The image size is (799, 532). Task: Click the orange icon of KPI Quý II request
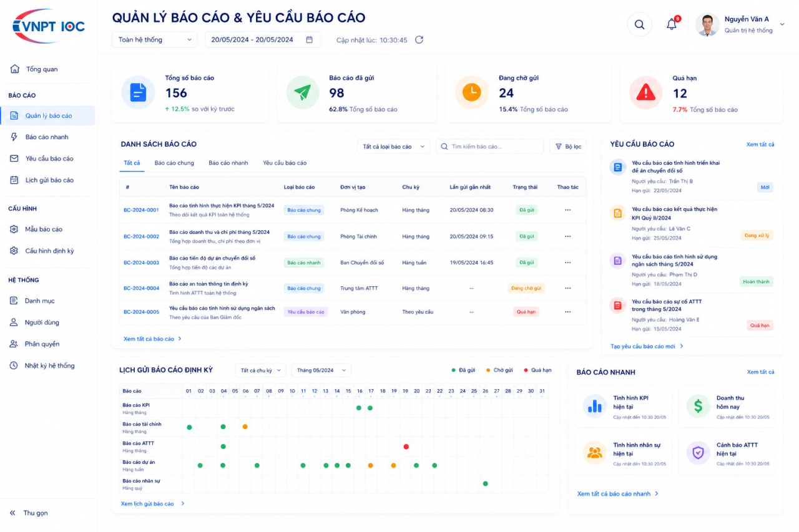[618, 214]
